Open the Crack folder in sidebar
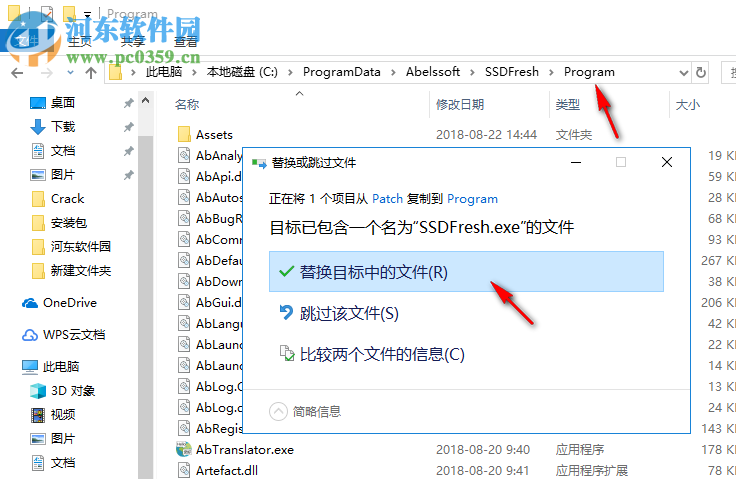This screenshot has height=479, width=736. [67, 199]
